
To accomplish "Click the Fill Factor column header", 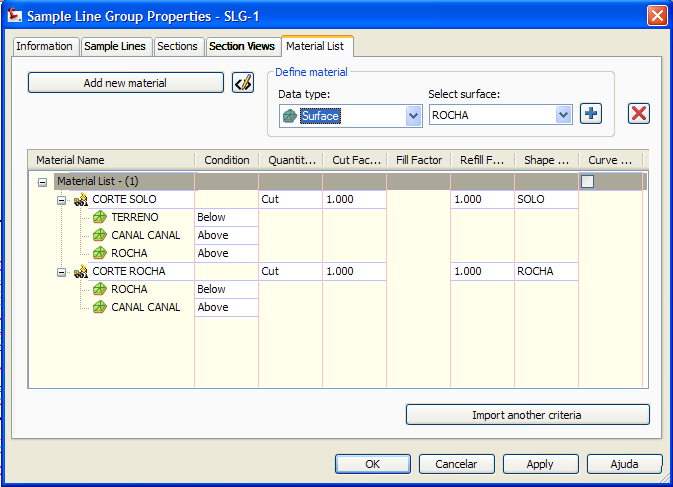I will click(419, 160).
